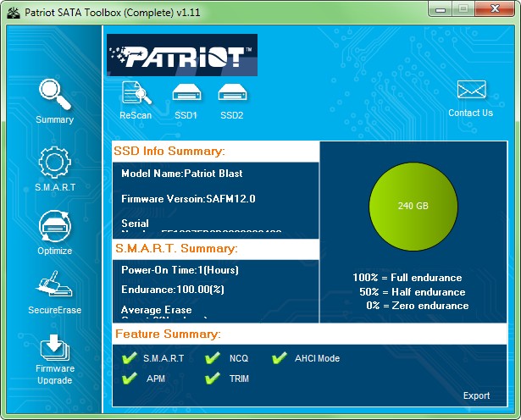Screen dimensions: 521x420
Task: Open the Firmware Upgrade download icon
Action: [x=55, y=348]
